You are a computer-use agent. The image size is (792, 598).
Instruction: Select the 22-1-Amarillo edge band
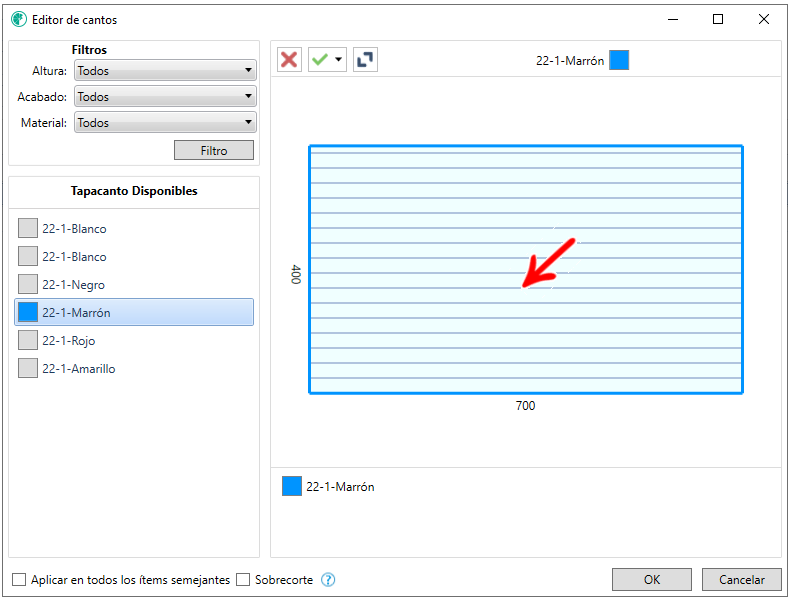point(134,368)
